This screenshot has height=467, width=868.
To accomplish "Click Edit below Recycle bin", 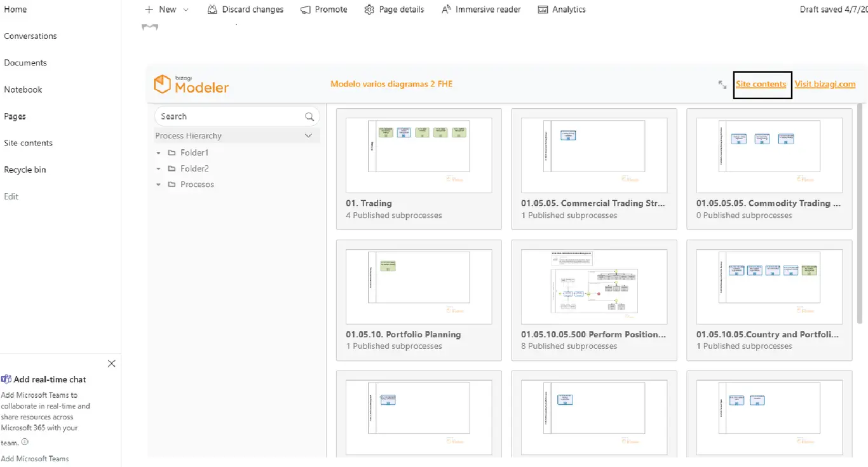I will coord(11,196).
